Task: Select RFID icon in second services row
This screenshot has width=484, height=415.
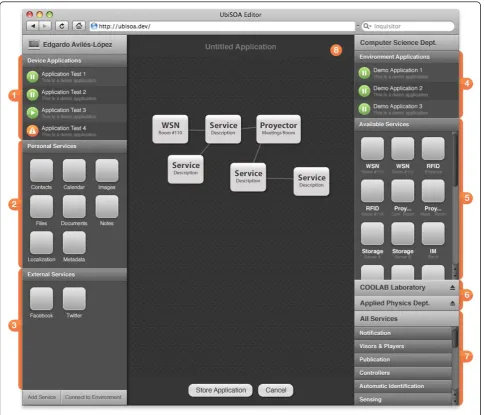Action: pos(373,191)
